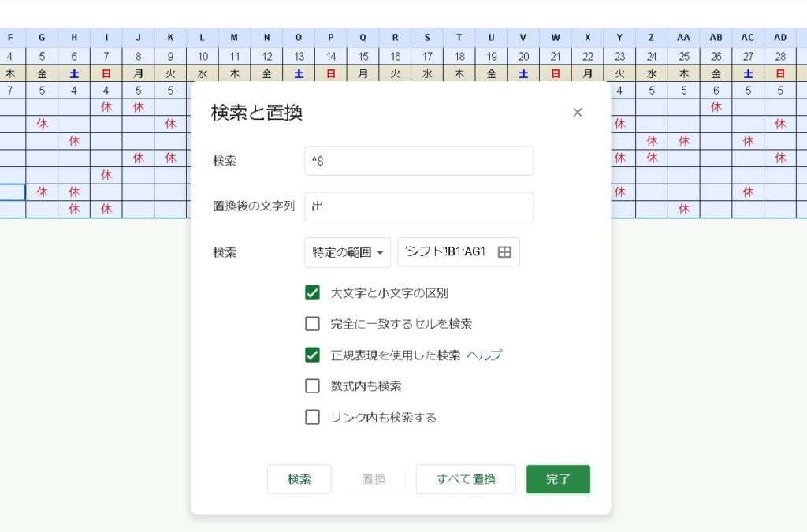Screen dimensions: 807x532
Task: Click the count cell 6 in column AB
Action: pyautogui.click(x=716, y=91)
